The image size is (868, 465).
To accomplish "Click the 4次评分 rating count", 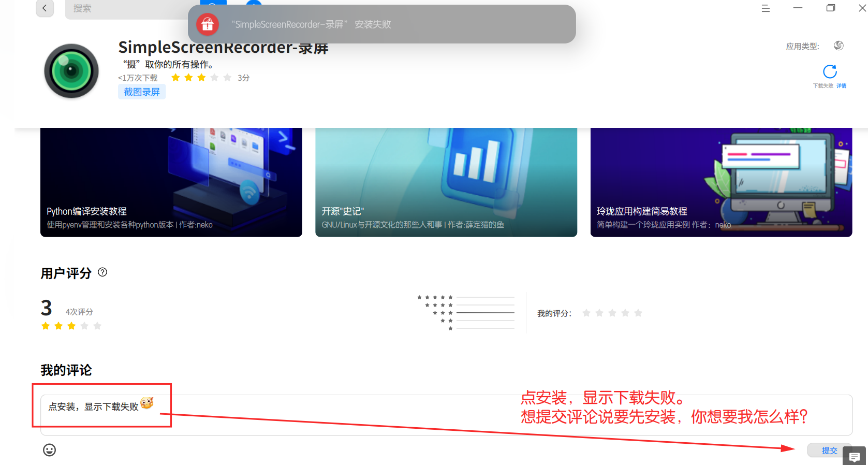I will 79,312.
